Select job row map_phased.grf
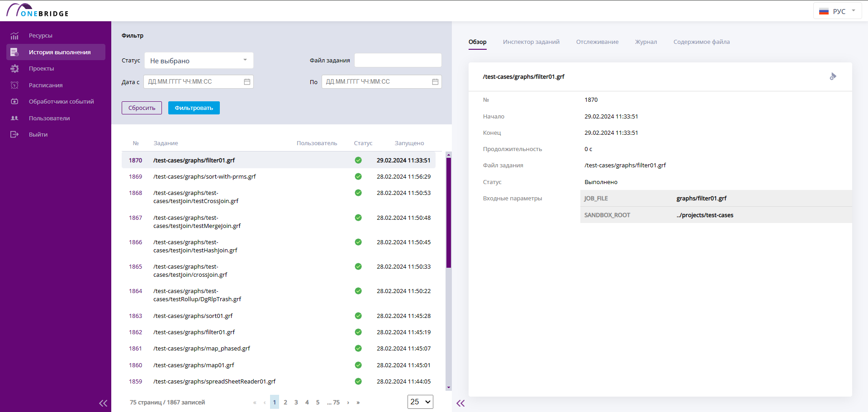 click(279, 348)
